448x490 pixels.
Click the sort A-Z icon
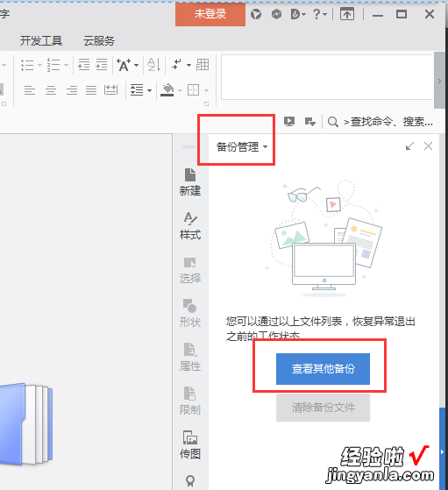pyautogui.click(x=153, y=65)
